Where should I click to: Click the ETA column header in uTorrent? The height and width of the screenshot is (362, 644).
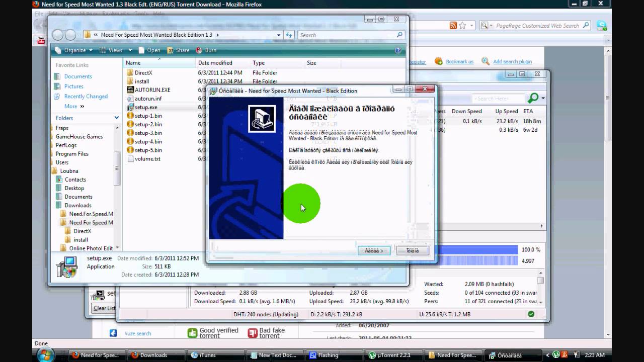click(529, 112)
